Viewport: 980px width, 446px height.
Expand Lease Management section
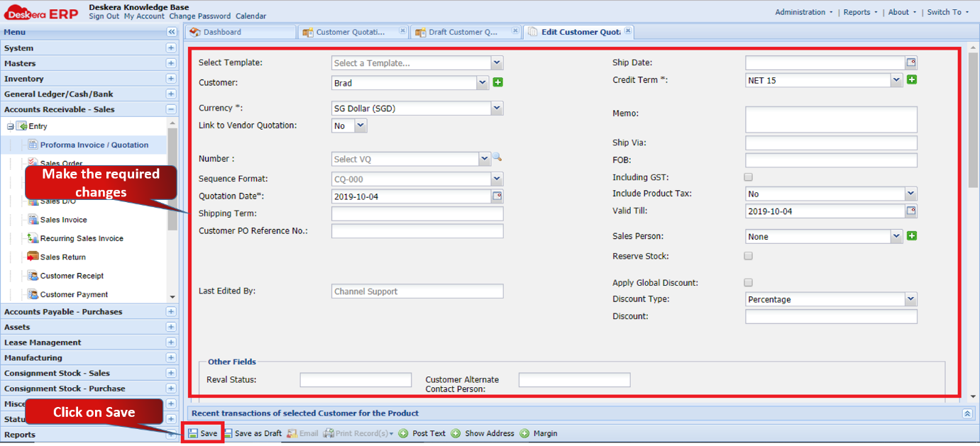coord(171,342)
